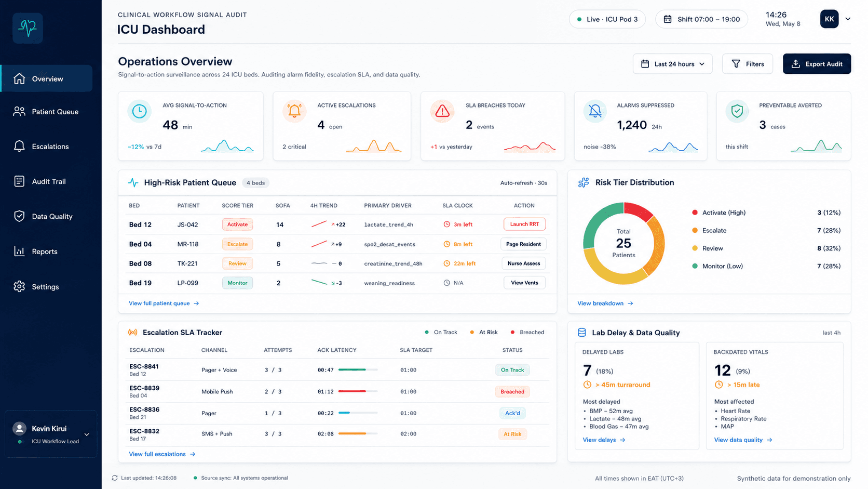Click Page Resident for Bed 04
Viewport: 868px width, 489px height.
click(x=523, y=244)
